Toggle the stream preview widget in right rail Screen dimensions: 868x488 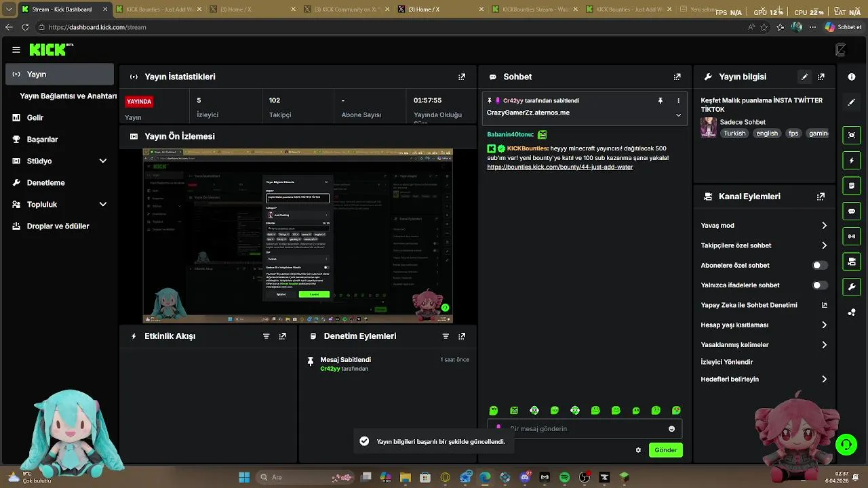[x=852, y=135]
